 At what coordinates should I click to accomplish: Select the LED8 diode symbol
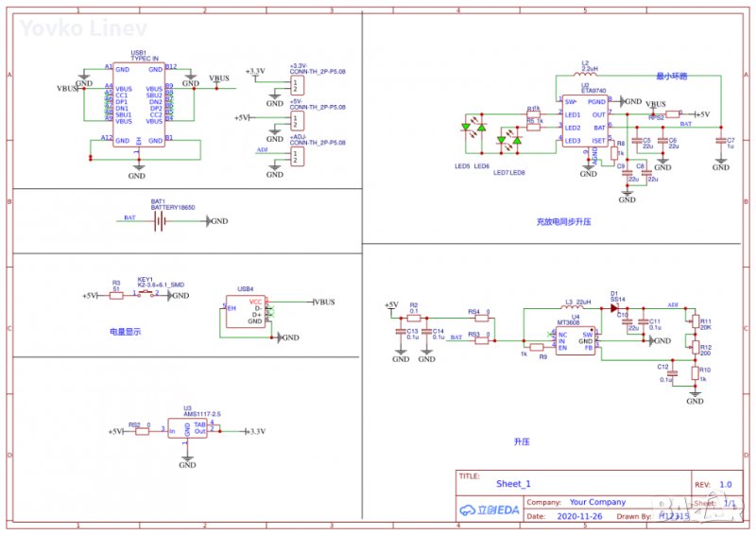[x=517, y=141]
